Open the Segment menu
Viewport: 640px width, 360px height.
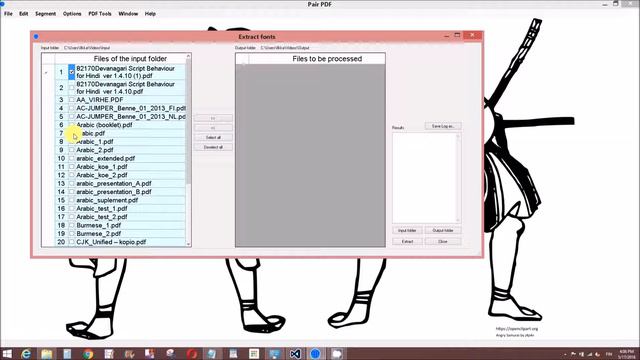45,13
